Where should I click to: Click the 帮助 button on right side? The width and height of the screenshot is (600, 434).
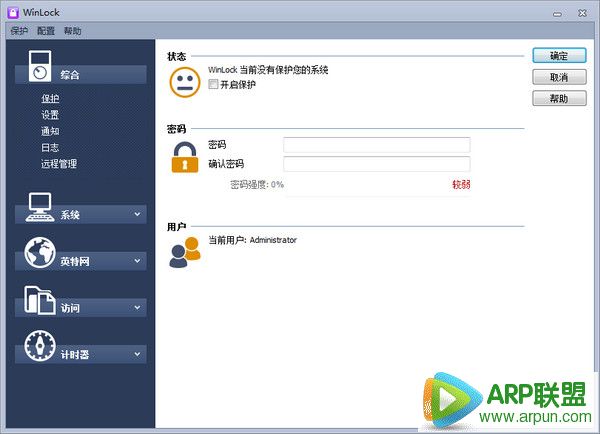pos(559,98)
